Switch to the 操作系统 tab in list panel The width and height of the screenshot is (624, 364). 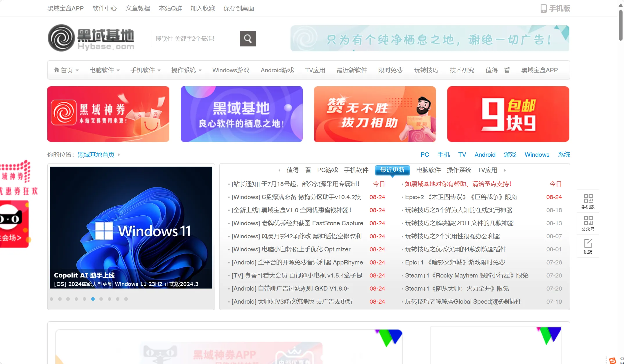pos(459,170)
